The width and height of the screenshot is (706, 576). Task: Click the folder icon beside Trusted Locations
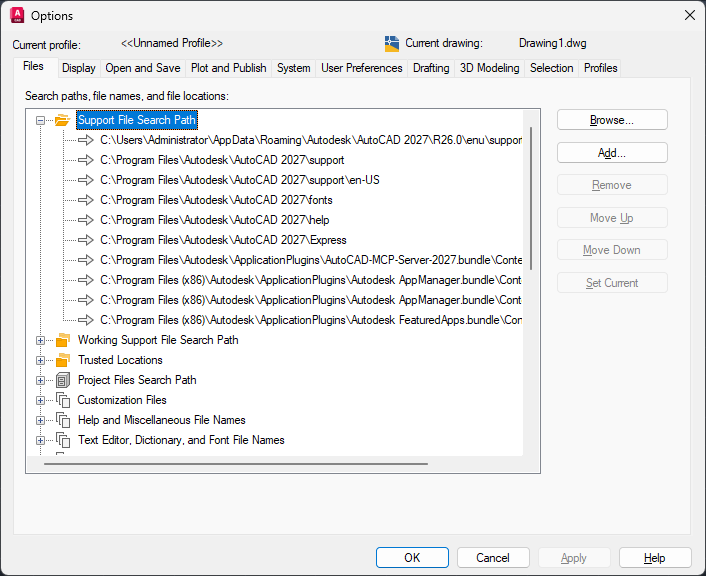point(63,360)
